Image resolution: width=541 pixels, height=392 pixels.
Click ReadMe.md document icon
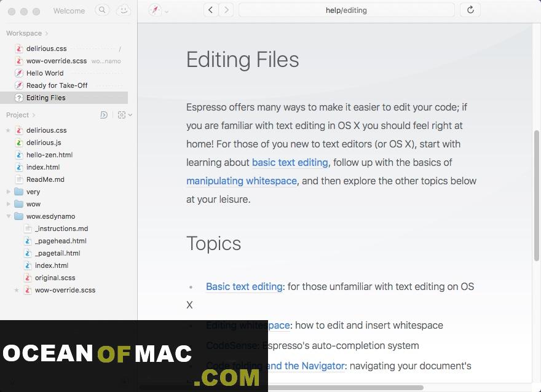19,179
